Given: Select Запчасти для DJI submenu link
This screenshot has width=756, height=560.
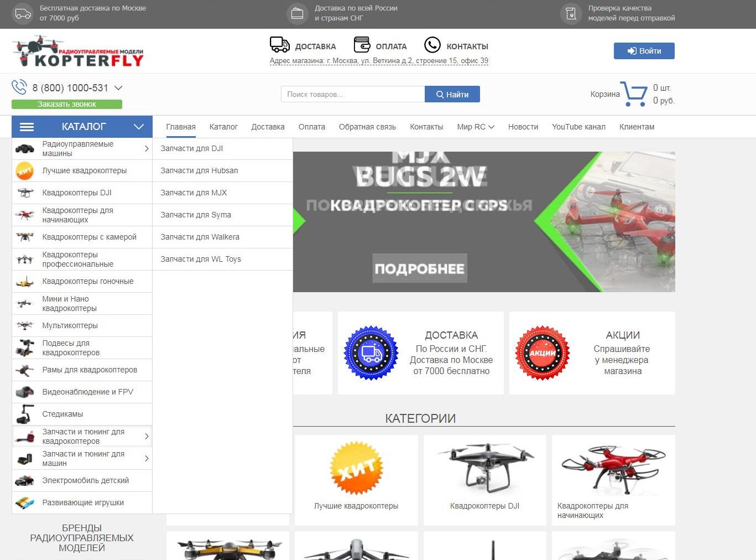Looking at the screenshot, I should pos(192,148).
